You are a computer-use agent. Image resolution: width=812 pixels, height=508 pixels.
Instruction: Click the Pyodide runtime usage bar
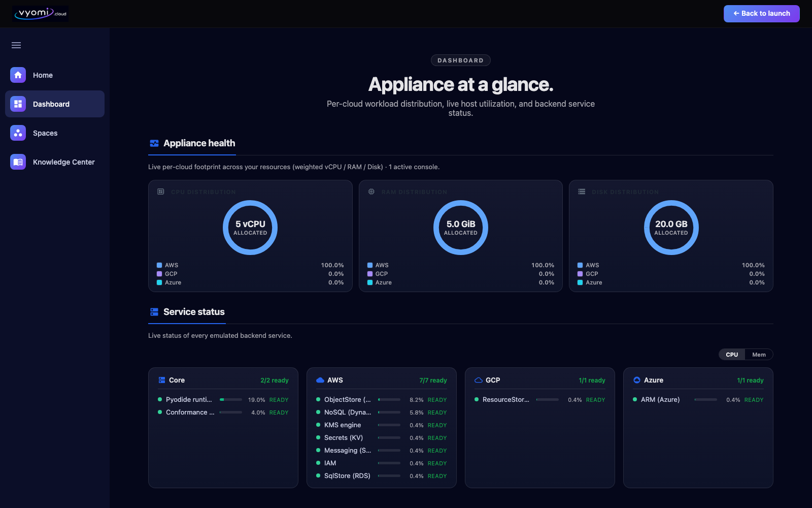(231, 400)
